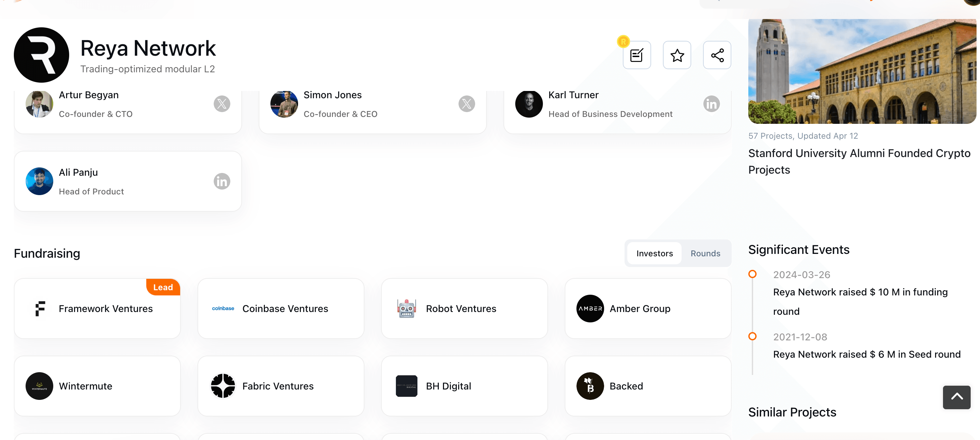
Task: Open the Wintermute investor card
Action: point(97,386)
